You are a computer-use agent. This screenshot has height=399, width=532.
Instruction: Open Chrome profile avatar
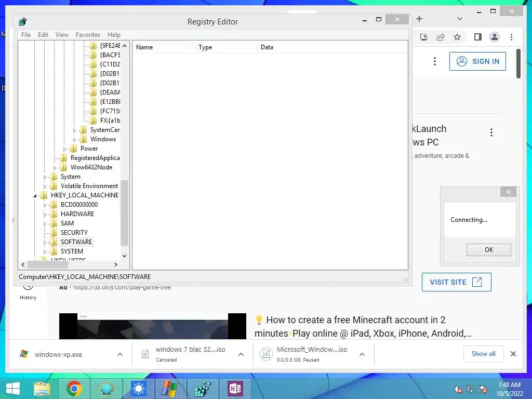tap(495, 37)
